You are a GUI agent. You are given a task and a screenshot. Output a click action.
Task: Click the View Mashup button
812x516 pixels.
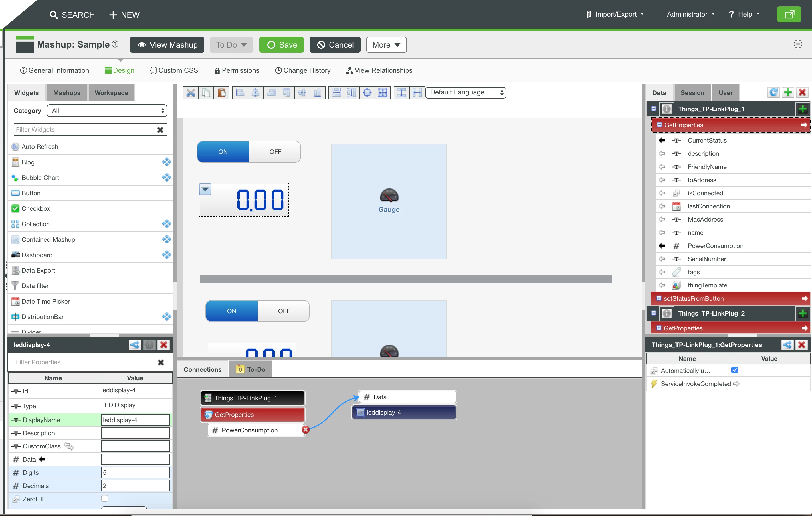click(x=167, y=45)
